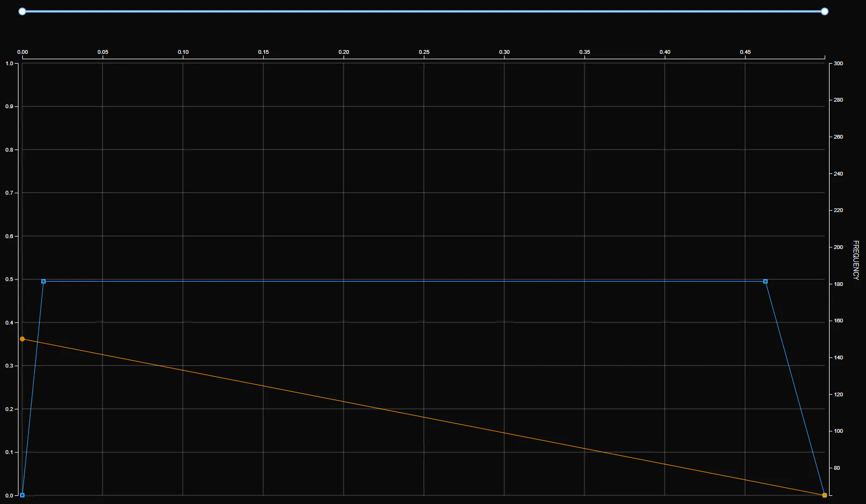Click the left handle of the top range slider
Viewport: 866px width, 504px height.
(x=22, y=11)
